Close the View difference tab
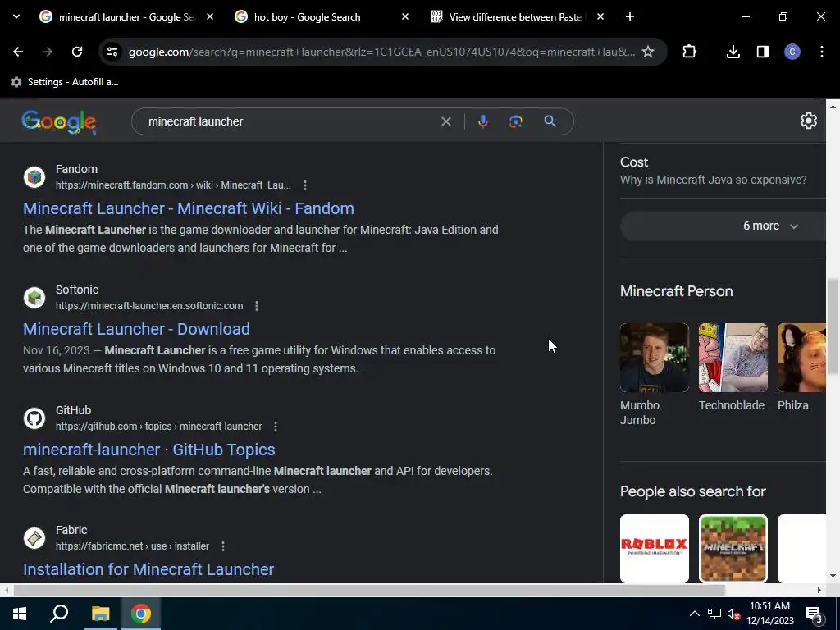Viewport: 840px width, 630px height. click(600, 16)
